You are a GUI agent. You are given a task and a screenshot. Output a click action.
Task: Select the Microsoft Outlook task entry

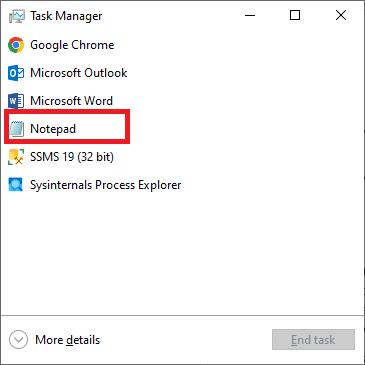tap(182, 73)
